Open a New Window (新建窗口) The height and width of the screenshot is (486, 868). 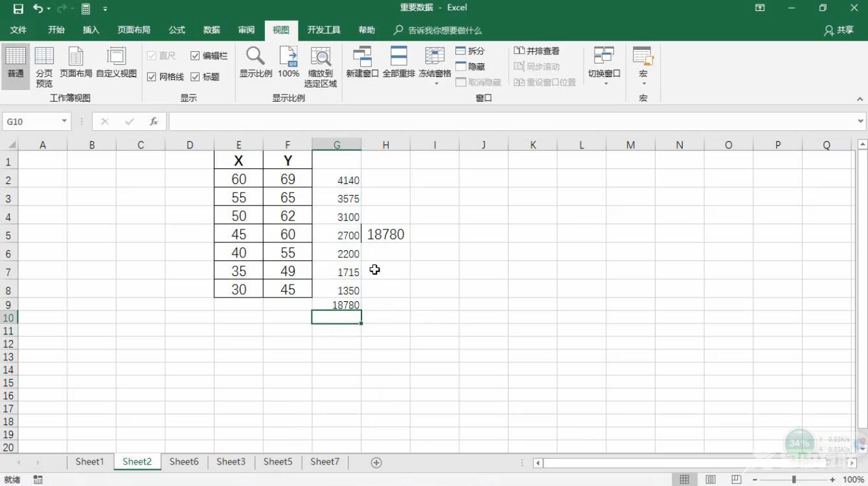coord(362,63)
